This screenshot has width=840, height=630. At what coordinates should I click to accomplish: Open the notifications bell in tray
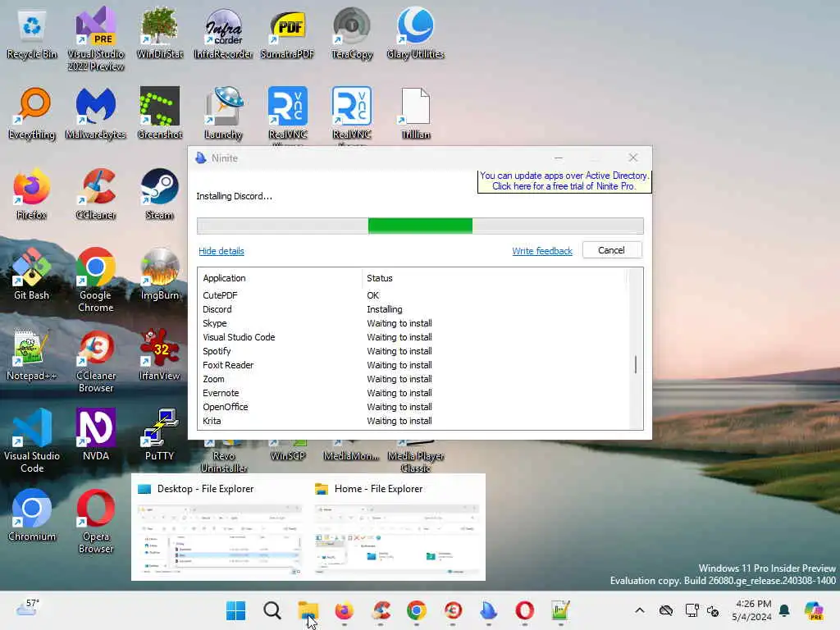pyautogui.click(x=784, y=610)
